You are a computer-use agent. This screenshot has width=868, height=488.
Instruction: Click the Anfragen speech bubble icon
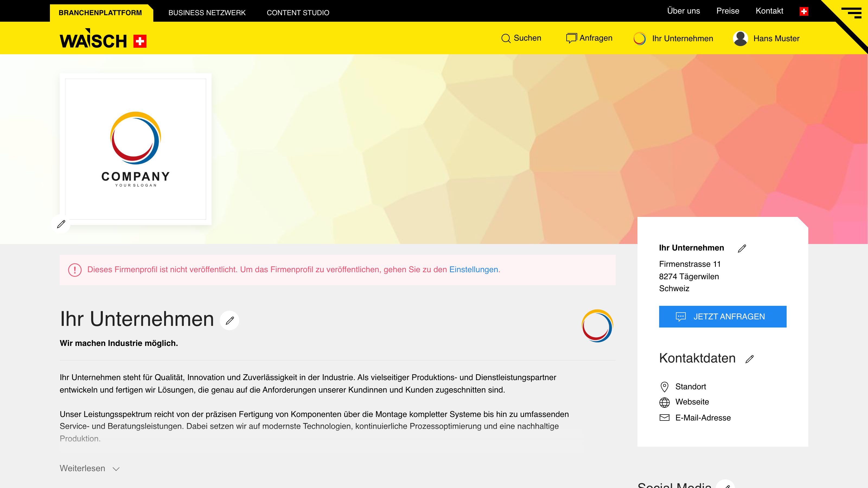click(572, 38)
